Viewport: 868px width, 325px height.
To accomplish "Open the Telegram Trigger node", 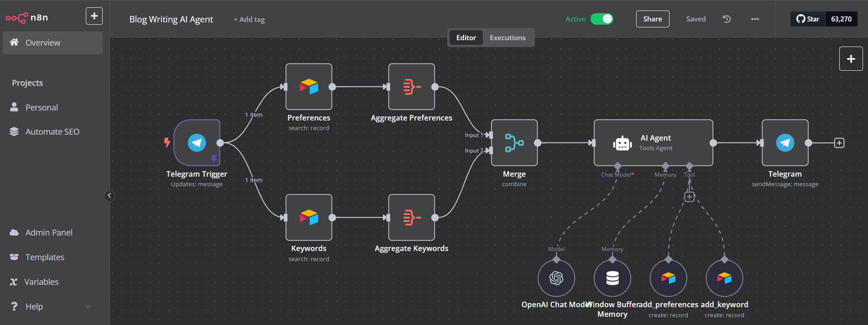I will click(197, 143).
